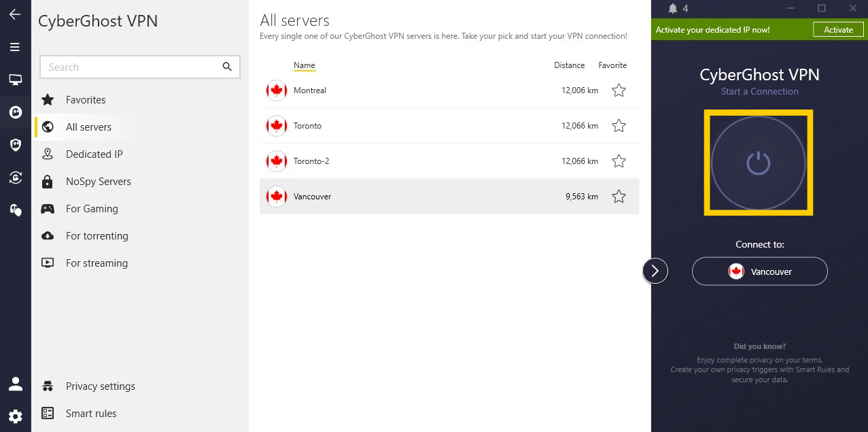Open NoSpy Servers section

point(99,182)
